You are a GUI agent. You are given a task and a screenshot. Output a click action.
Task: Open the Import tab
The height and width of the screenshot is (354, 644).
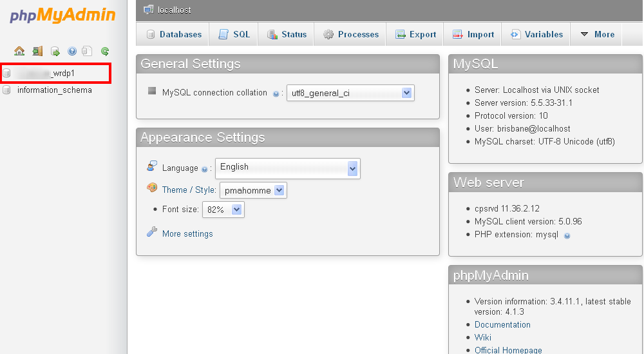coord(473,35)
